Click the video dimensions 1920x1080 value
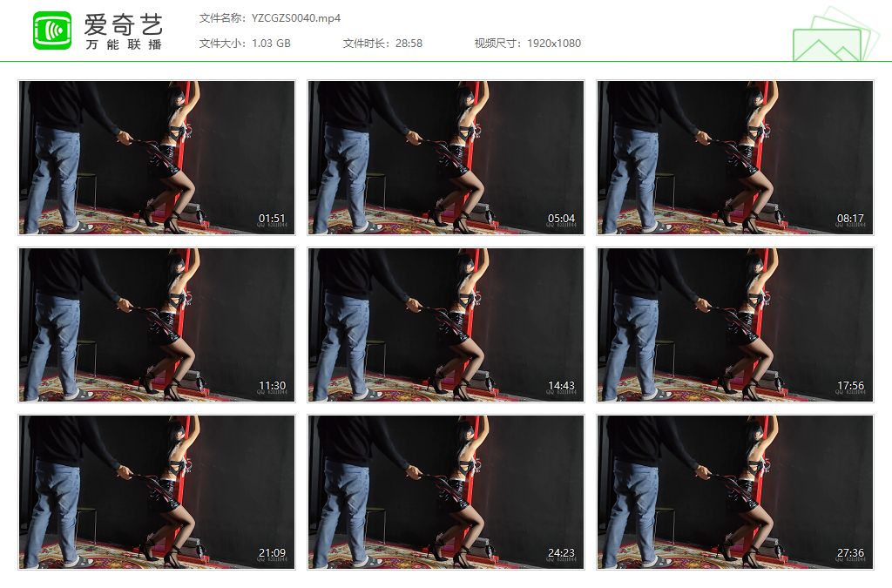The image size is (892, 588). 554,43
